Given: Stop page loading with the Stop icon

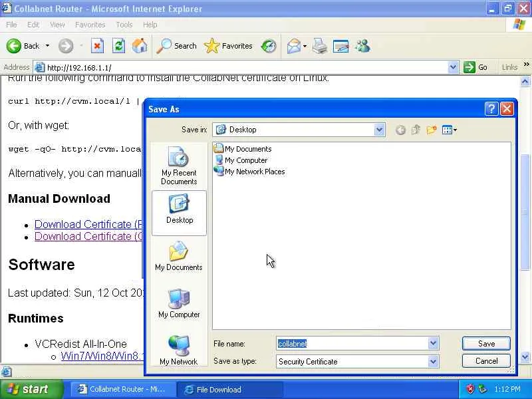Looking at the screenshot, I should 97,46.
